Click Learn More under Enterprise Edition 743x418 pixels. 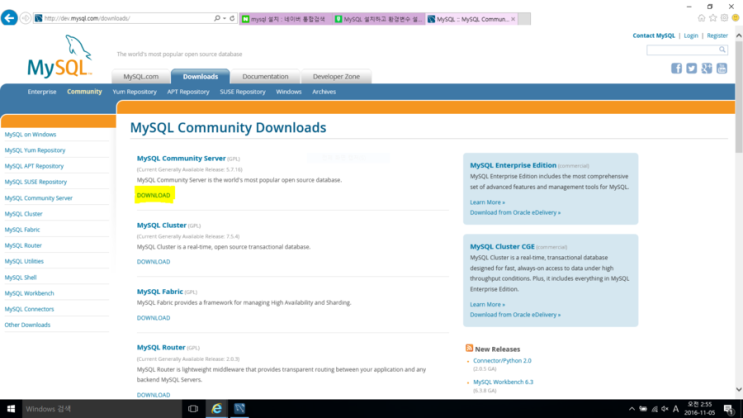pyautogui.click(x=487, y=202)
